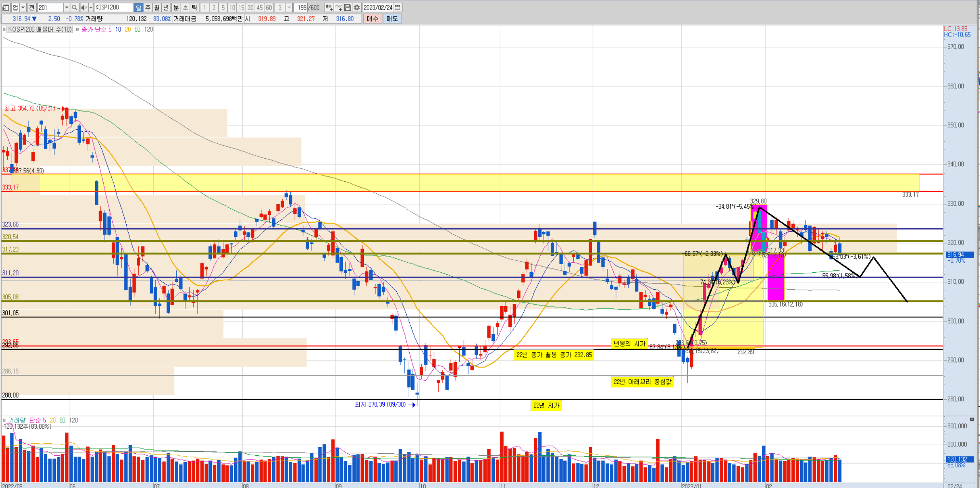
Task: Focus the 201 code input field
Action: pos(50,7)
